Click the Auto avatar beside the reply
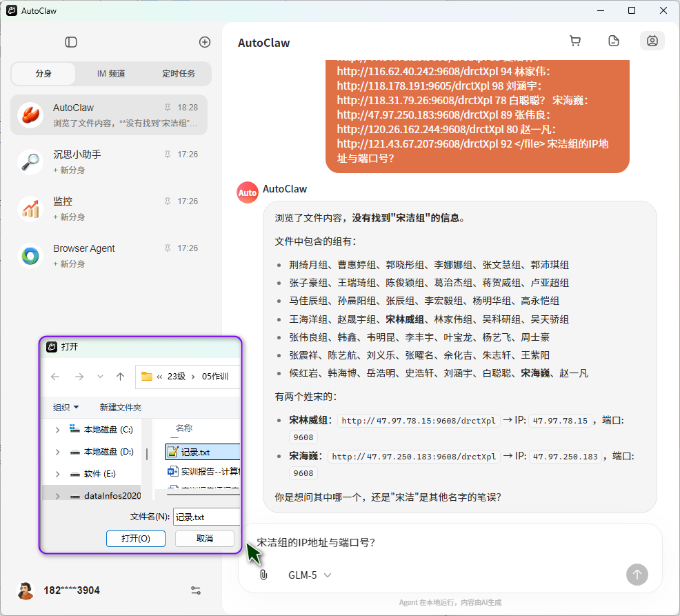The width and height of the screenshot is (680, 616). 247,192
